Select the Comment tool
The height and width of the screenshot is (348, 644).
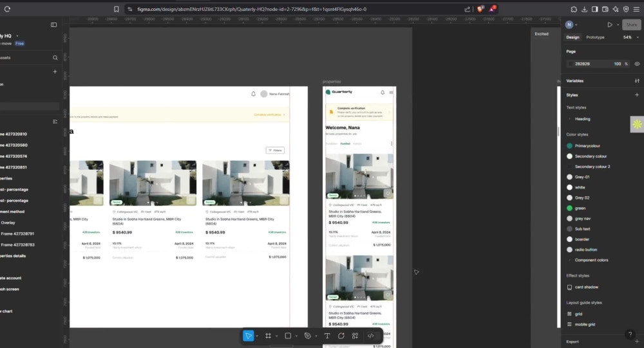pyautogui.click(x=341, y=336)
